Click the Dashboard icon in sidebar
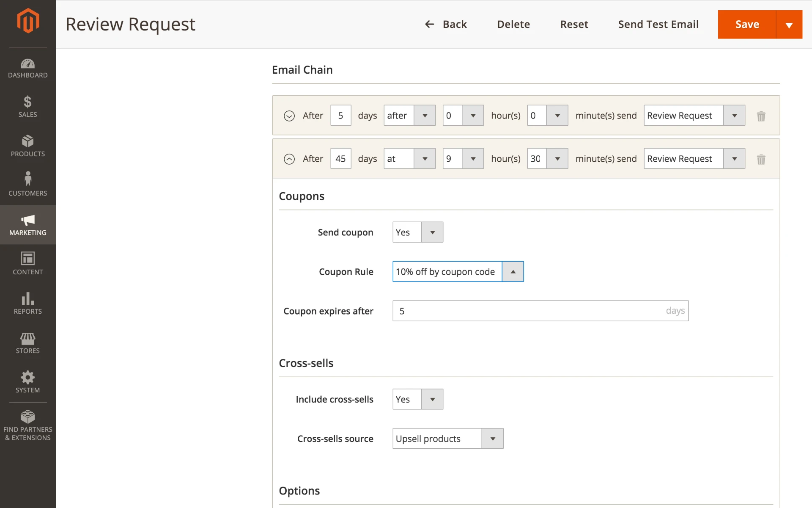Image resolution: width=812 pixels, height=508 pixels. [x=27, y=66]
